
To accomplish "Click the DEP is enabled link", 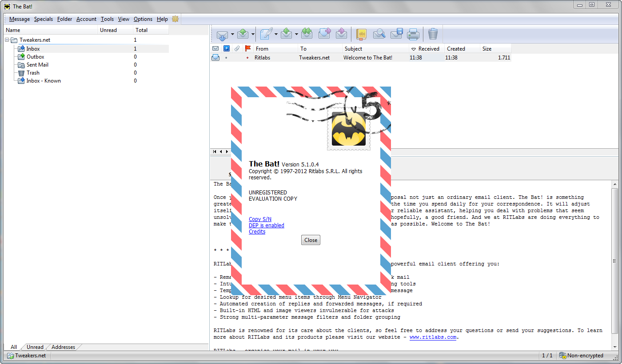I will tap(267, 226).
